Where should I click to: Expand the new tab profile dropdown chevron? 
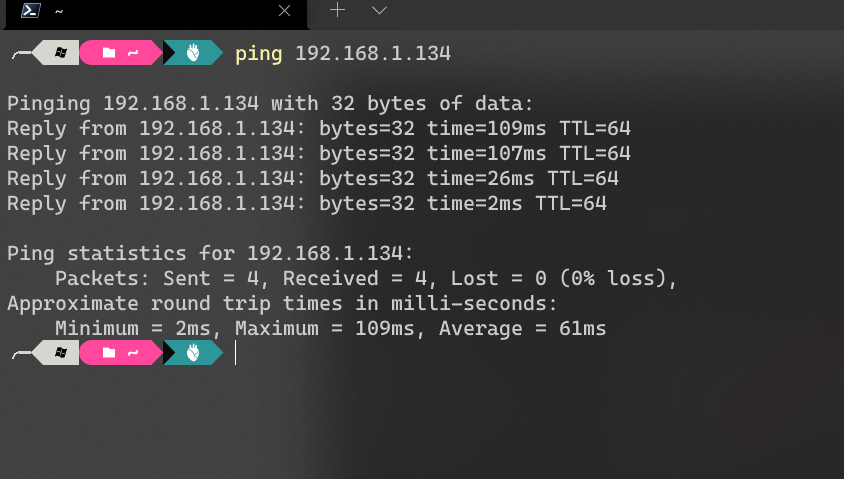coord(379,10)
